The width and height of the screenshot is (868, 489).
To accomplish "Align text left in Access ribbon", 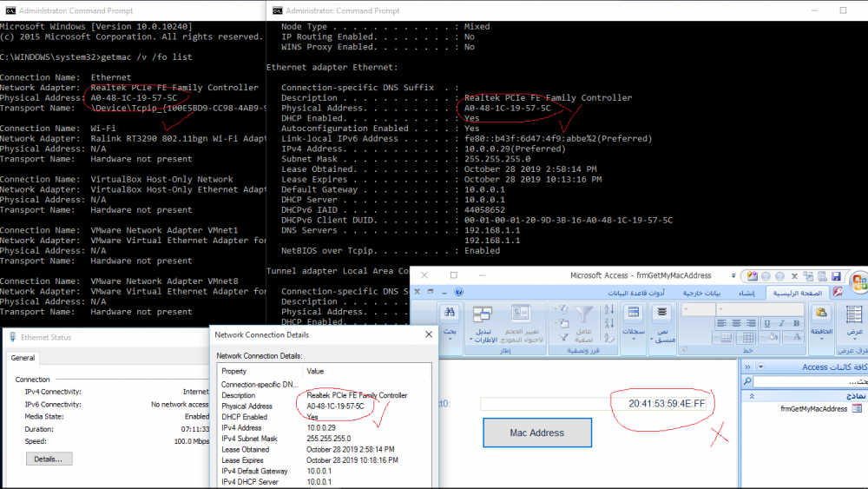I will point(722,323).
